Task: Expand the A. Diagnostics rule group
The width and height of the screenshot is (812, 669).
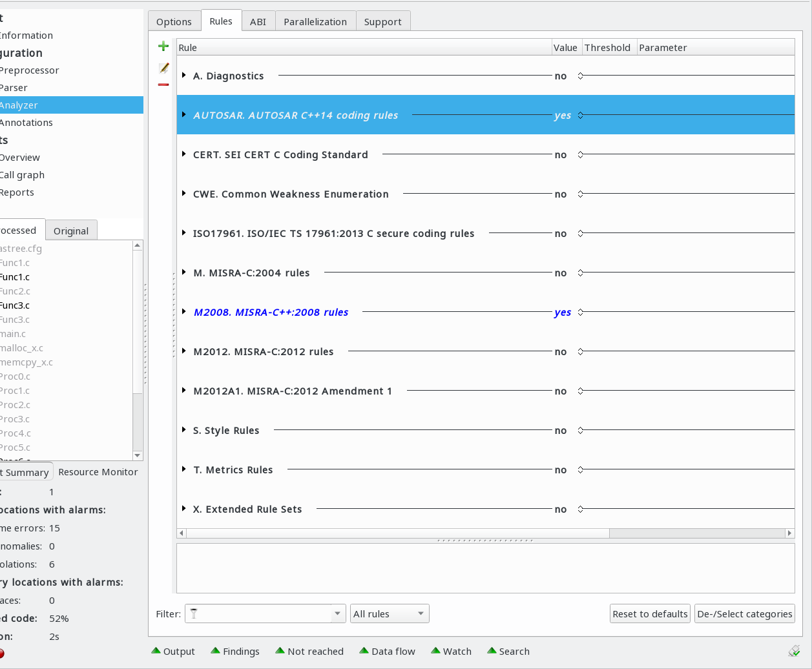Action: 184,76
